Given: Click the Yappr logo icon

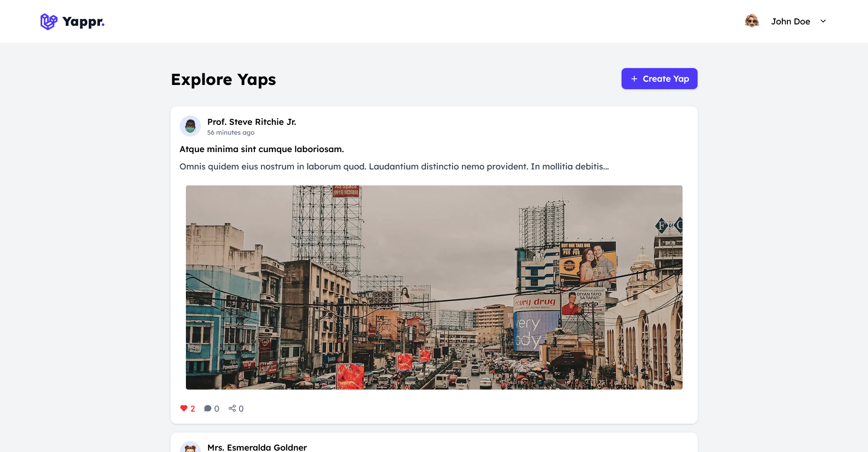Looking at the screenshot, I should 48,22.
